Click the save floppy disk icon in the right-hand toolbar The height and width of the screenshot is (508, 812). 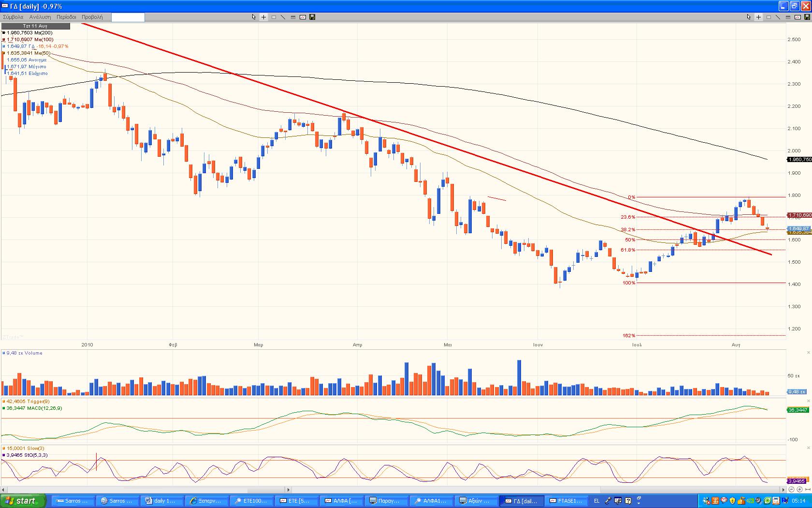click(807, 17)
